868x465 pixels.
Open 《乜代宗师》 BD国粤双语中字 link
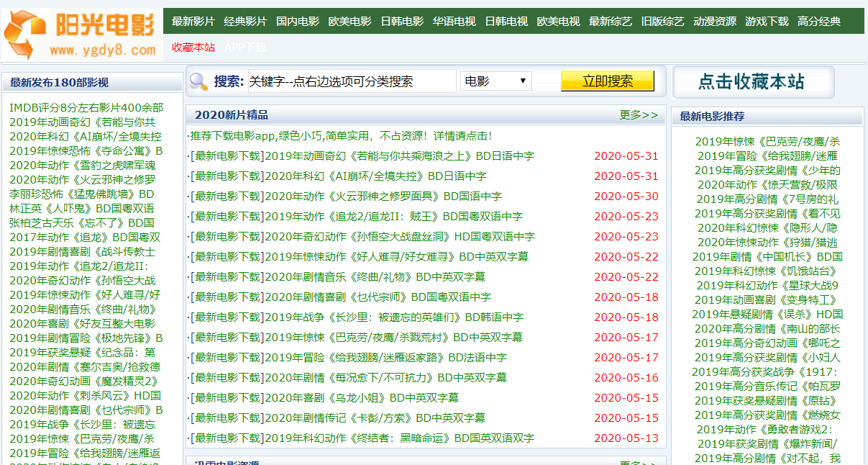coord(378,297)
